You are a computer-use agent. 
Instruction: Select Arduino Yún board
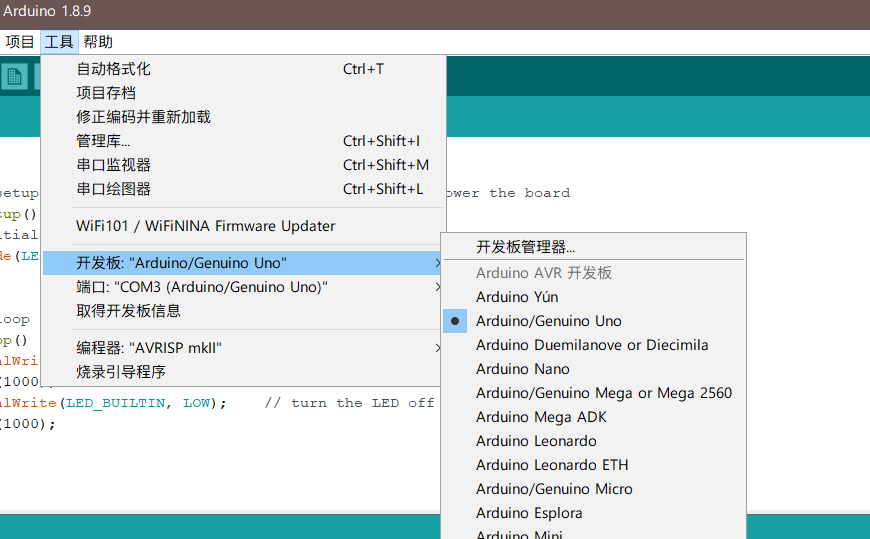pos(594,297)
